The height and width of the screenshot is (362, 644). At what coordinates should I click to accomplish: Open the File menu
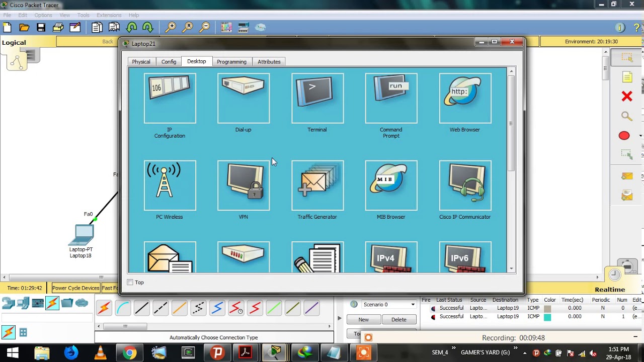click(x=7, y=15)
